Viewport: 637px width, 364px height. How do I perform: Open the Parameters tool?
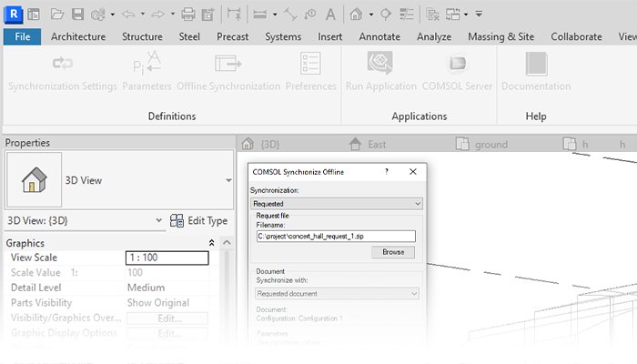pyautogui.click(x=147, y=72)
